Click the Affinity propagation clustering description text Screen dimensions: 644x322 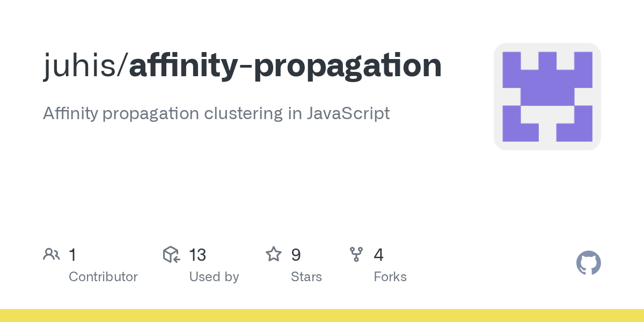216,114
